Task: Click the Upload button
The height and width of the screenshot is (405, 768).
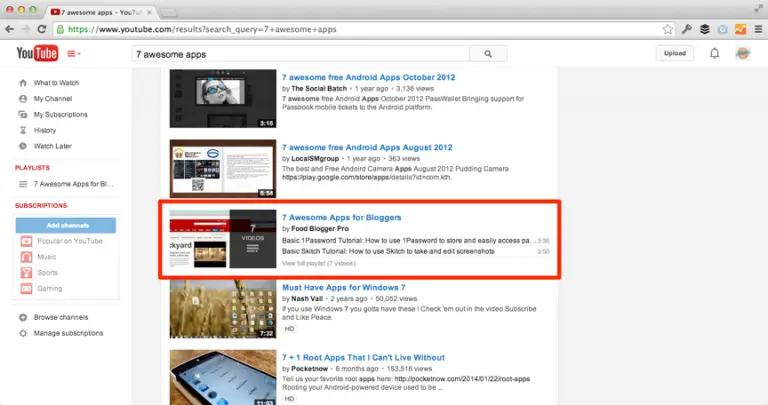Action: 674,53
